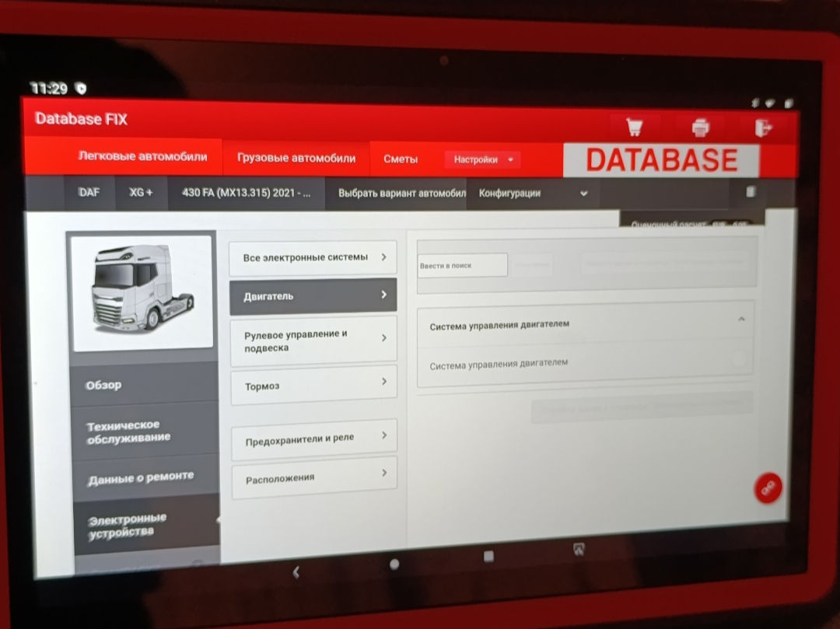Viewport: 840px width, 629px height.
Task: Open the Настройки dropdown
Action: pyautogui.click(x=483, y=159)
